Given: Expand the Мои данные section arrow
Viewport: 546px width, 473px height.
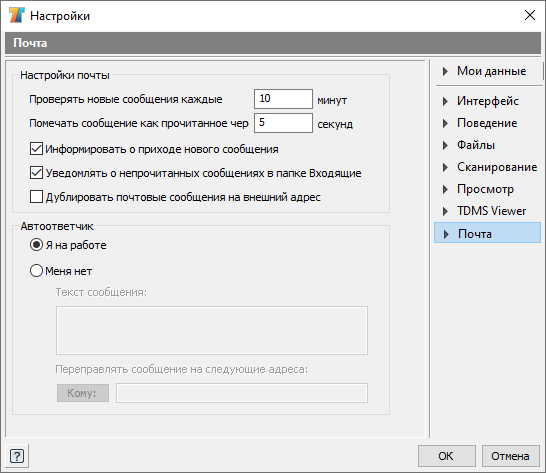Looking at the screenshot, I should tap(445, 71).
